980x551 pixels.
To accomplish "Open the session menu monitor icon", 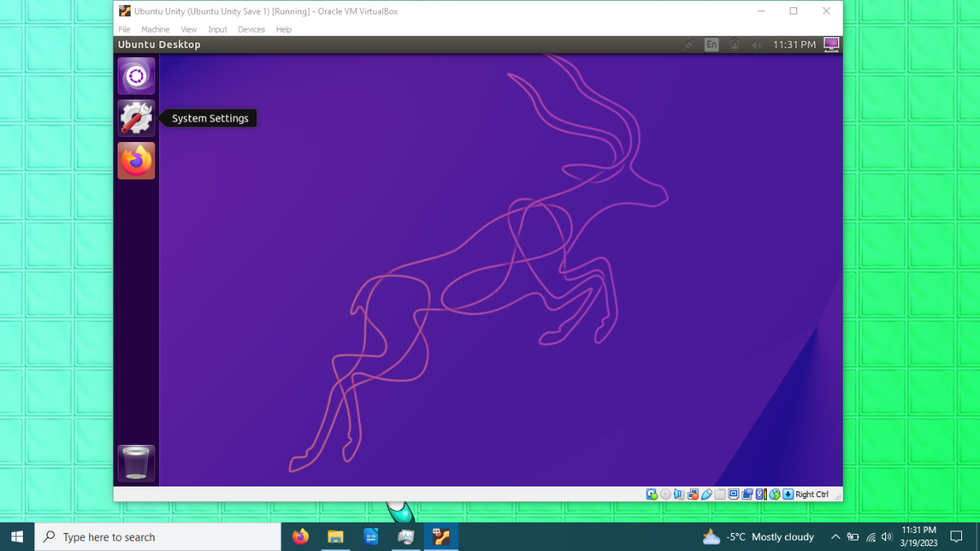I will (x=831, y=44).
